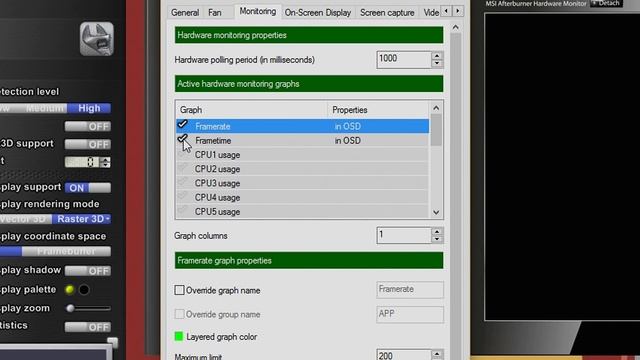The width and height of the screenshot is (640, 360).
Task: Toggle display support ON switch
Action: pyautogui.click(x=88, y=188)
